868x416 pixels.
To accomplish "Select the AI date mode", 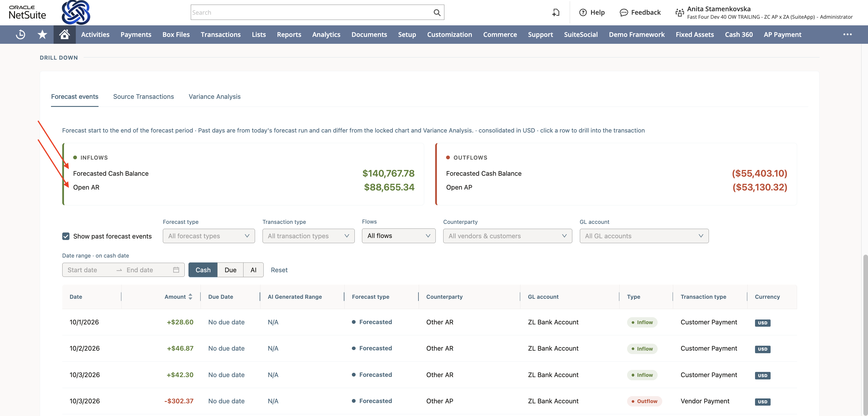I will [x=253, y=270].
